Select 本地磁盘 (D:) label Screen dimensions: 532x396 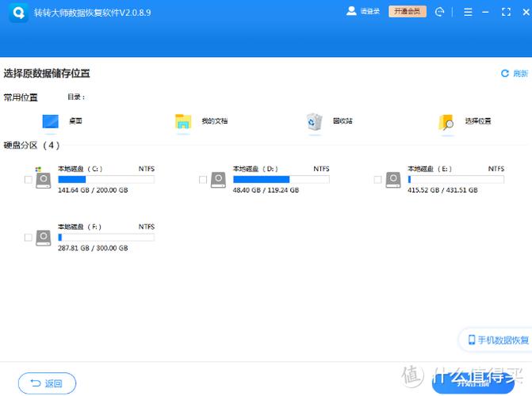tap(255, 169)
